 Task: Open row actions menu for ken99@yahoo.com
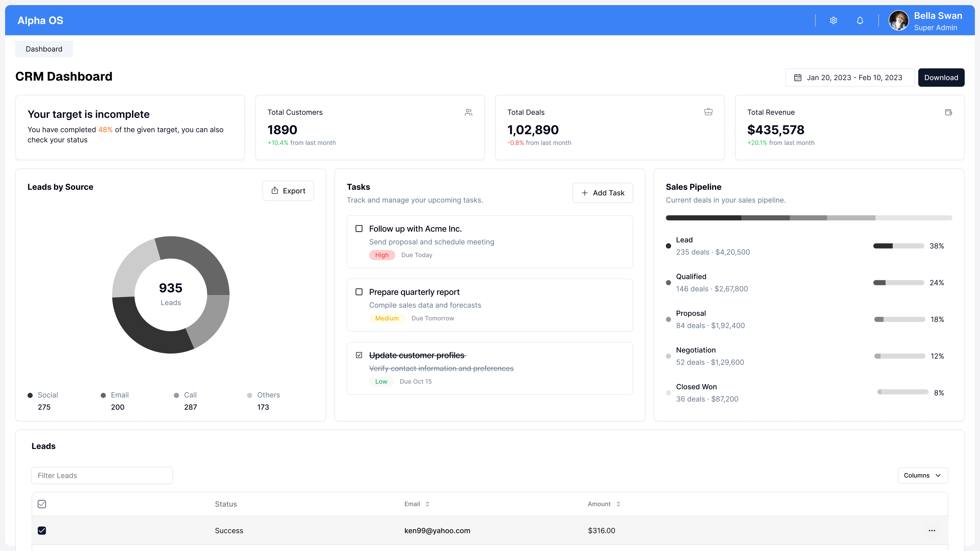(x=931, y=531)
